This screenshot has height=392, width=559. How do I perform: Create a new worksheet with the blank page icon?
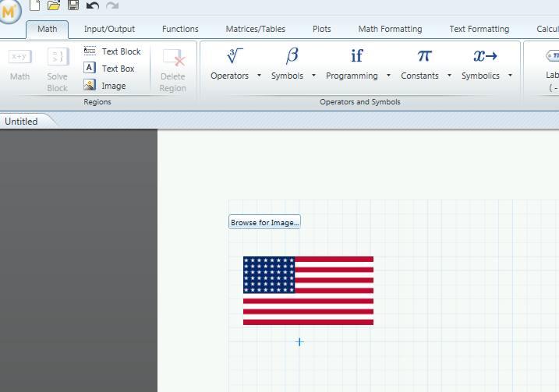click(x=34, y=5)
